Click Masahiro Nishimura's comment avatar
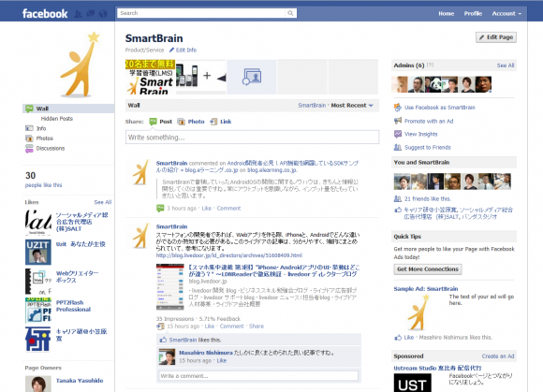 tap(167, 357)
